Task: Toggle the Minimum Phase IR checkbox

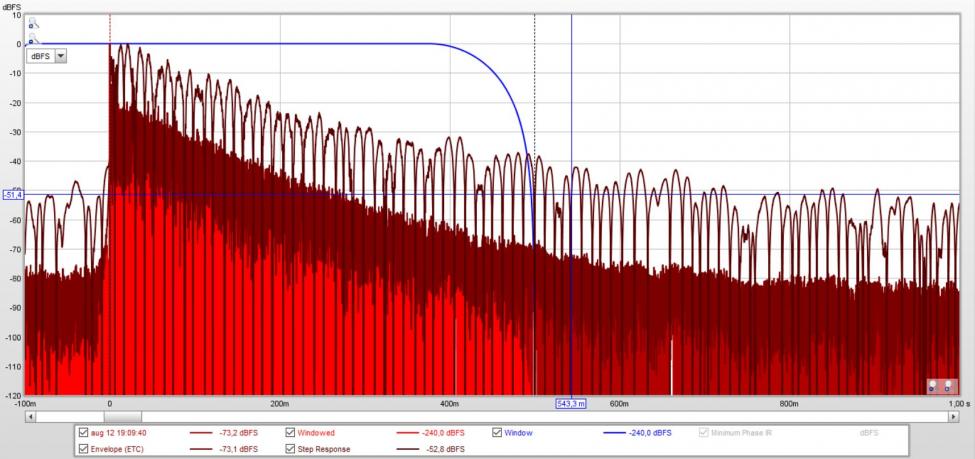Action: [703, 432]
